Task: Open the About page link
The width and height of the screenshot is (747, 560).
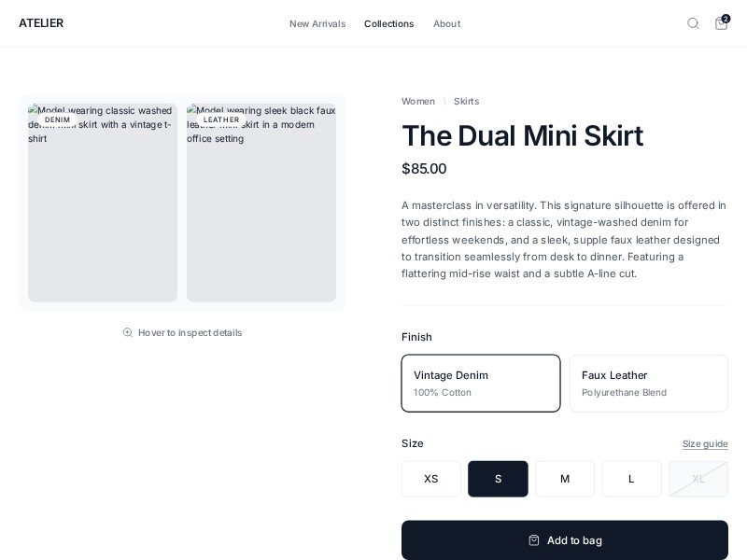Action: (446, 23)
